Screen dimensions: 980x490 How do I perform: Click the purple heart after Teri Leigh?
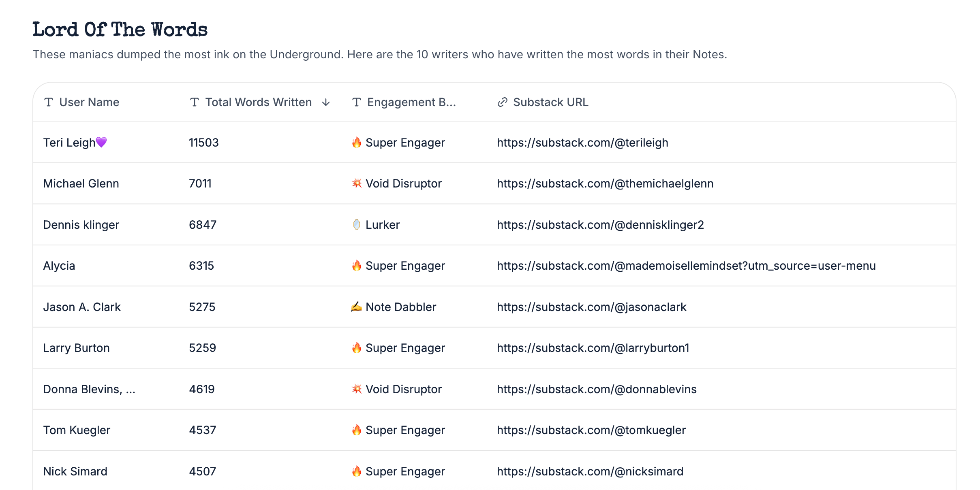coord(101,142)
